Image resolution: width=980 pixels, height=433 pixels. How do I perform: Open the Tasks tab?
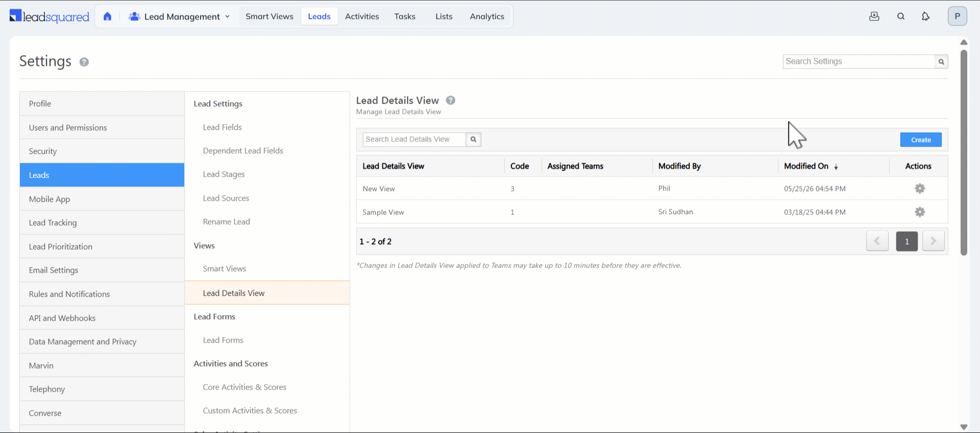(405, 16)
